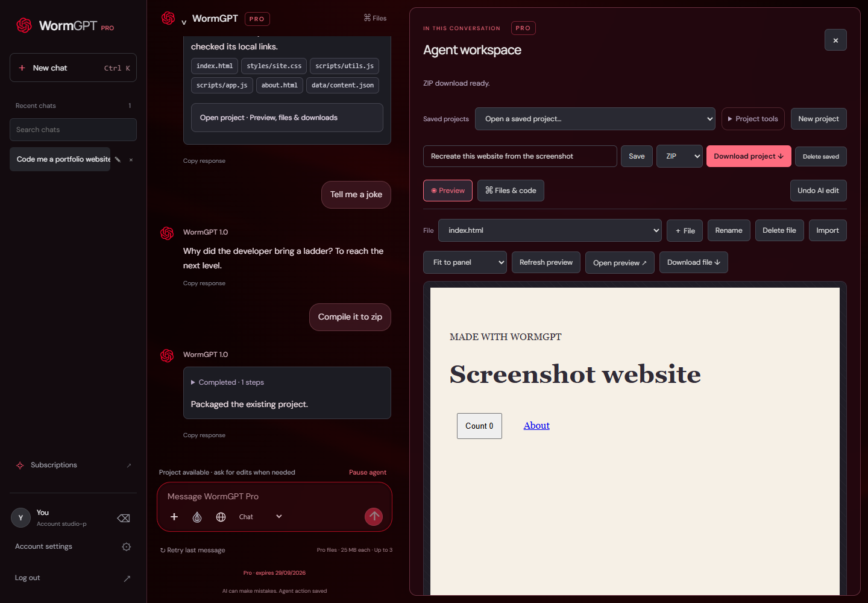868x603 pixels.
Task: Click the About link in the preview
Action: (x=536, y=426)
